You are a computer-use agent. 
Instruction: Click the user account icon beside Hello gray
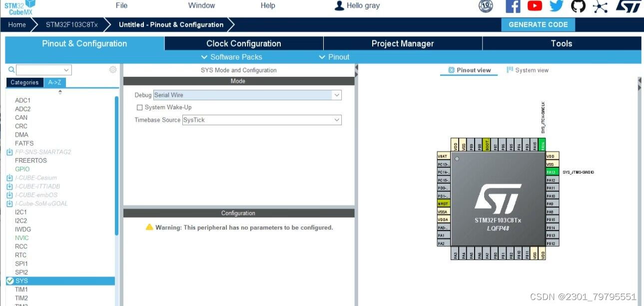coord(339,5)
